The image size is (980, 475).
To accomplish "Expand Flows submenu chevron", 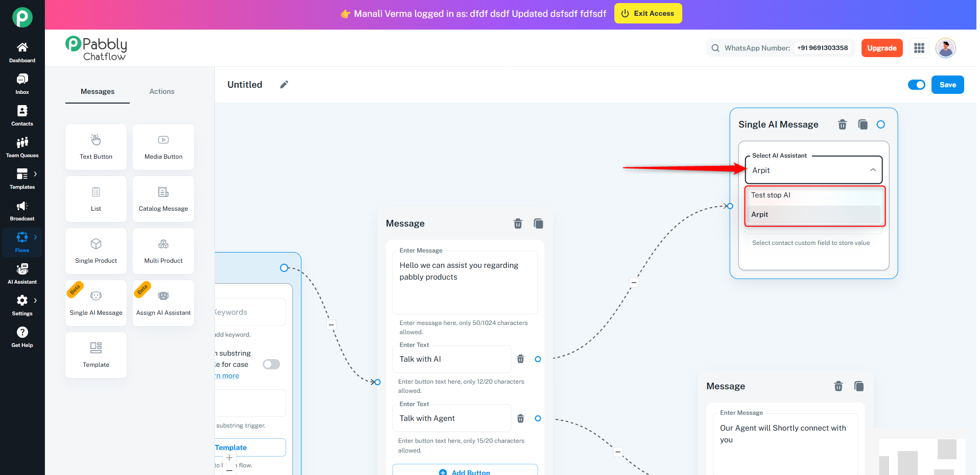I will 35,237.
